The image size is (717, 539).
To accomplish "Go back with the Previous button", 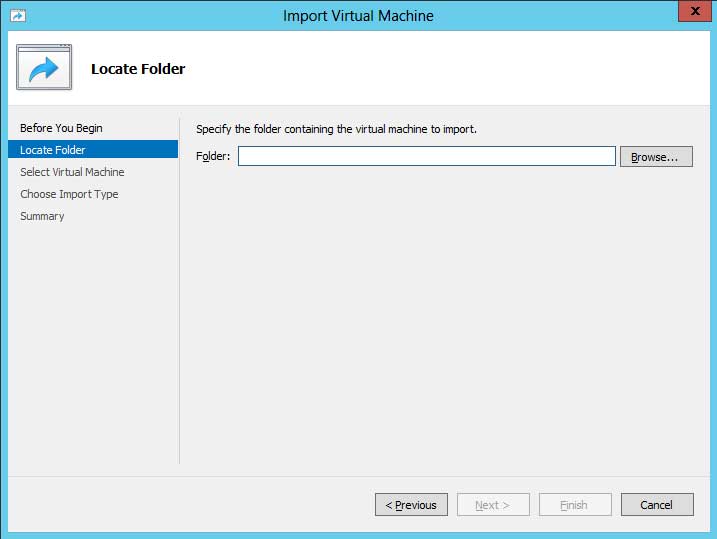I will point(411,505).
